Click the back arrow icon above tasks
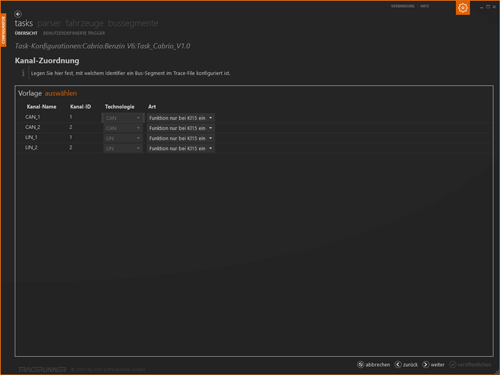 pyautogui.click(x=18, y=14)
